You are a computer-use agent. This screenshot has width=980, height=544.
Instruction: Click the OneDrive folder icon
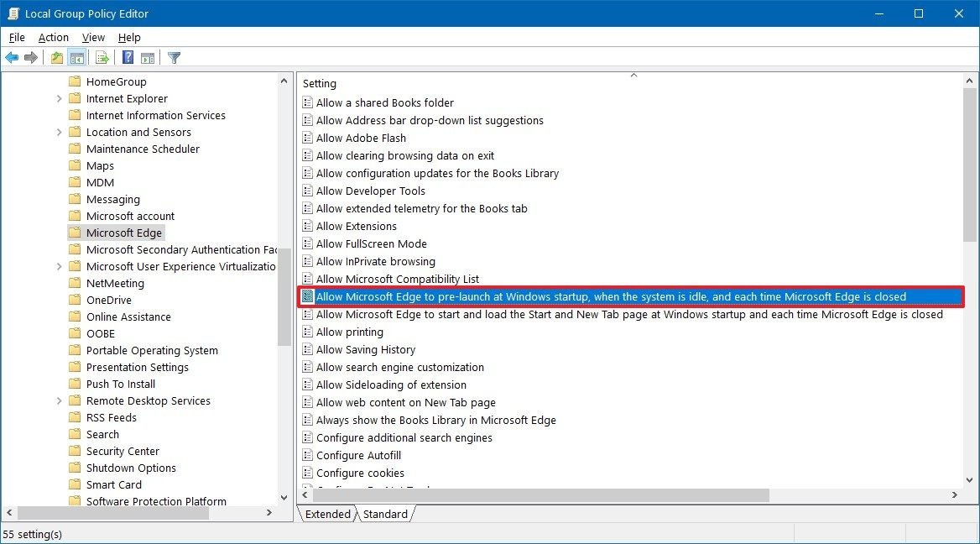[75, 301]
